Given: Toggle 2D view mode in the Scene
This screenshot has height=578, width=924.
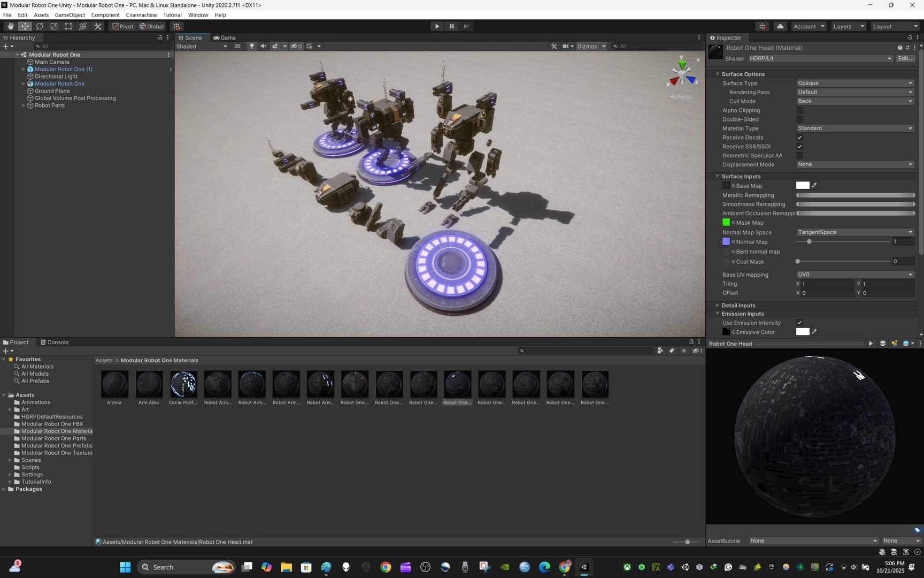Looking at the screenshot, I should point(237,46).
